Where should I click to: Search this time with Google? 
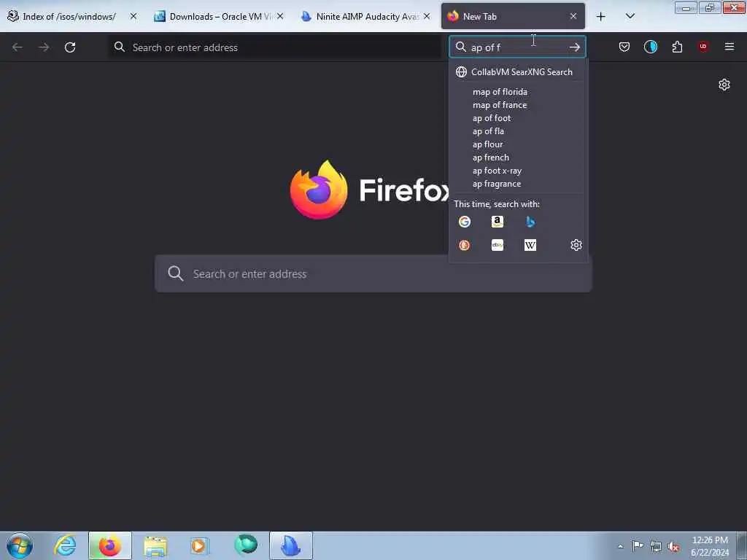[465, 222]
